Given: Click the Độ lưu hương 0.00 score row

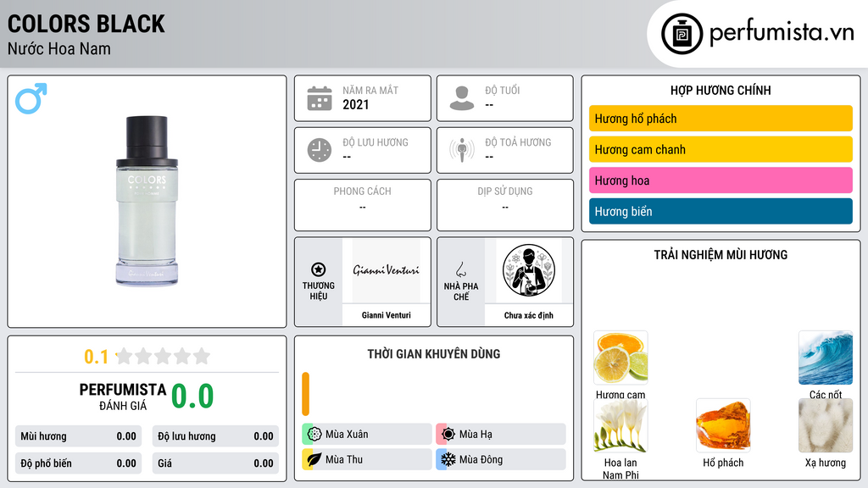Looking at the screenshot, I should coord(215,436).
